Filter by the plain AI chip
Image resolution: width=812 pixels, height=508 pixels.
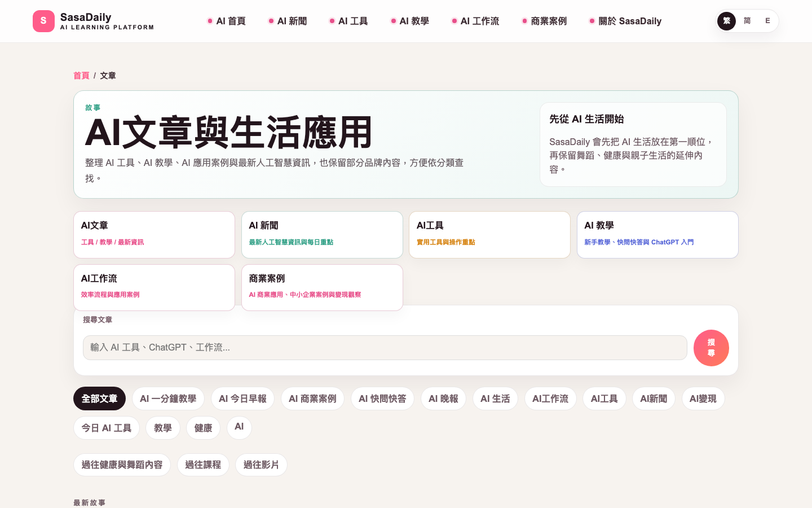coord(239,427)
